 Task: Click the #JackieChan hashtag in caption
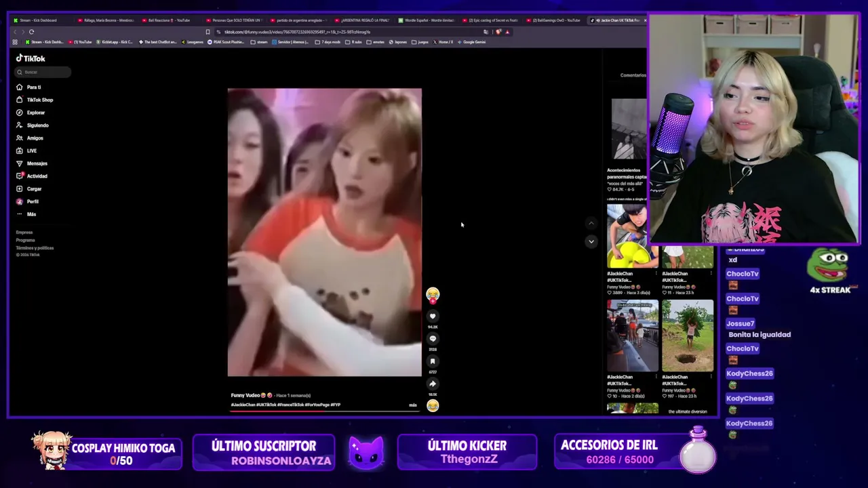tap(243, 405)
